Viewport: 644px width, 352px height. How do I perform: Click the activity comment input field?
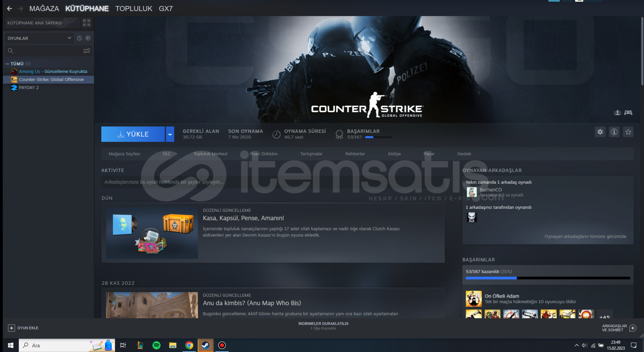tap(273, 182)
